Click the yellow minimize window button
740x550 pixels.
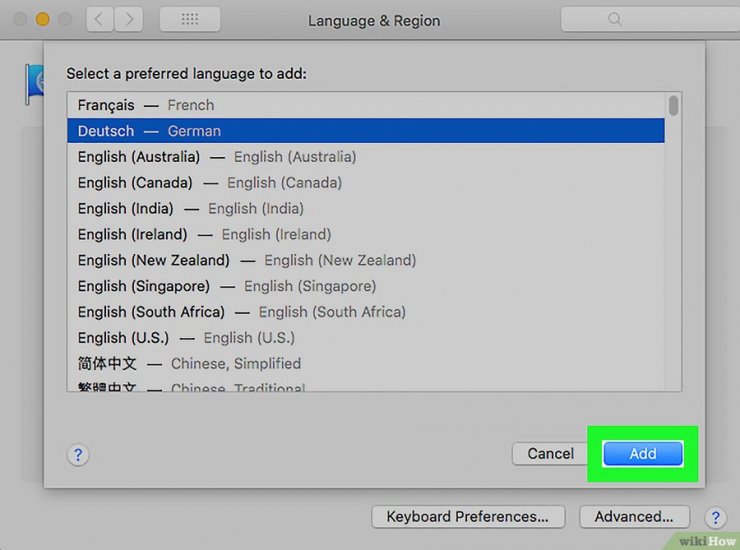(x=42, y=19)
